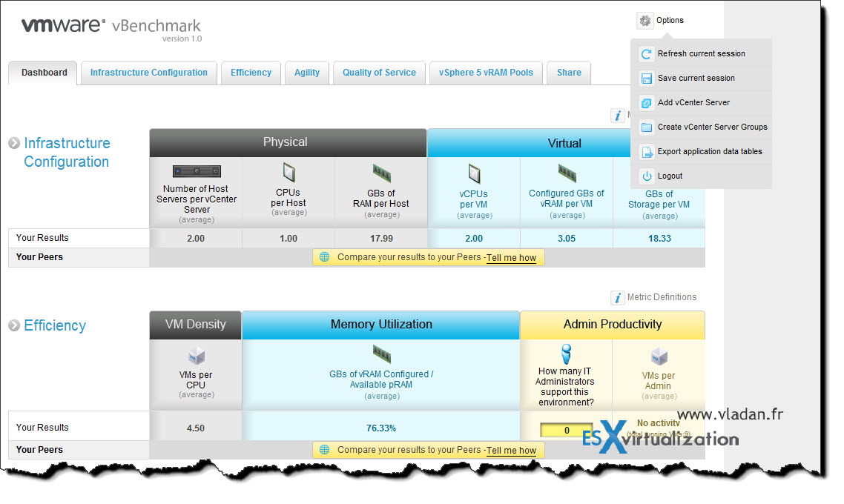Click the Logout power icon
The width and height of the screenshot is (844, 504).
[x=646, y=176]
